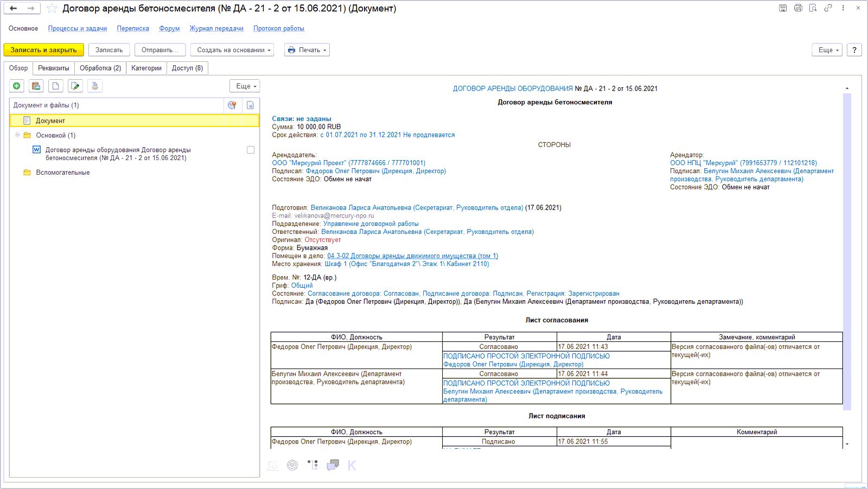Click the signature key column icon
The image size is (868, 489).
(232, 105)
